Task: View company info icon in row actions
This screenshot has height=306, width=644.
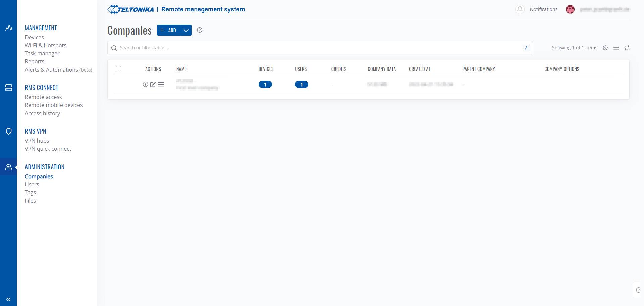Action: 145,84
